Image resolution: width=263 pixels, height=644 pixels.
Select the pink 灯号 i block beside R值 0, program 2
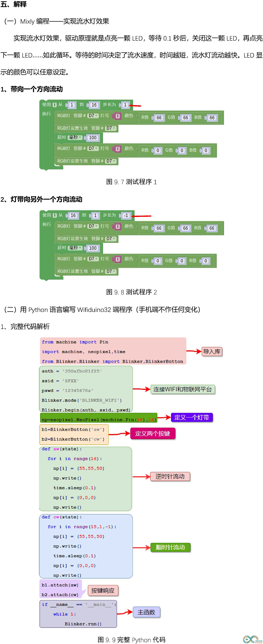[x=118, y=259]
